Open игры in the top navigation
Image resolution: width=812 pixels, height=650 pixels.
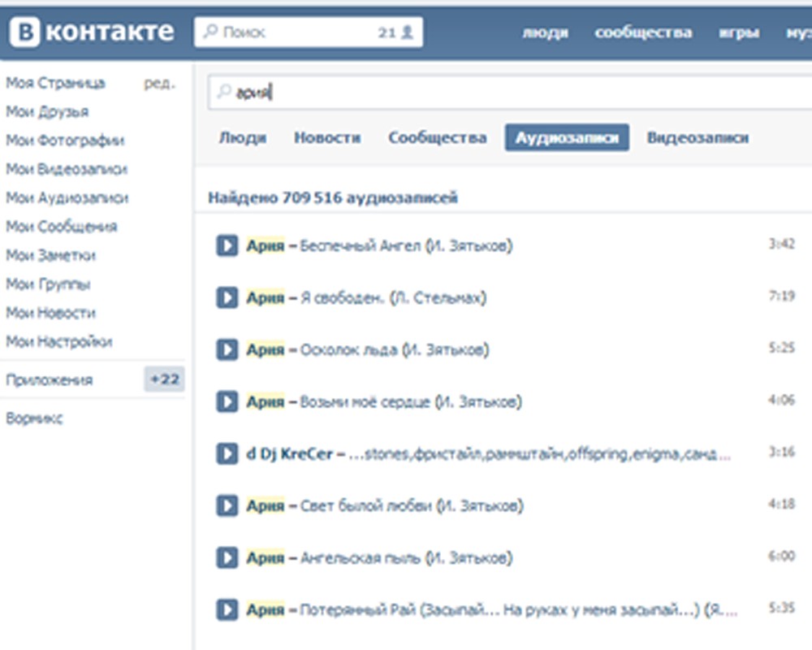click(x=739, y=32)
